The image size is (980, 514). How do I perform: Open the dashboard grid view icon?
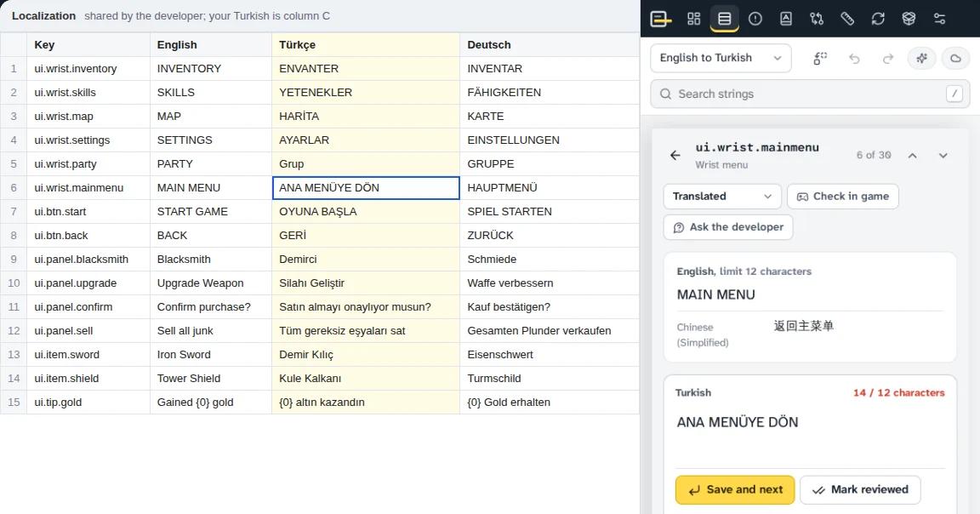[x=694, y=19]
